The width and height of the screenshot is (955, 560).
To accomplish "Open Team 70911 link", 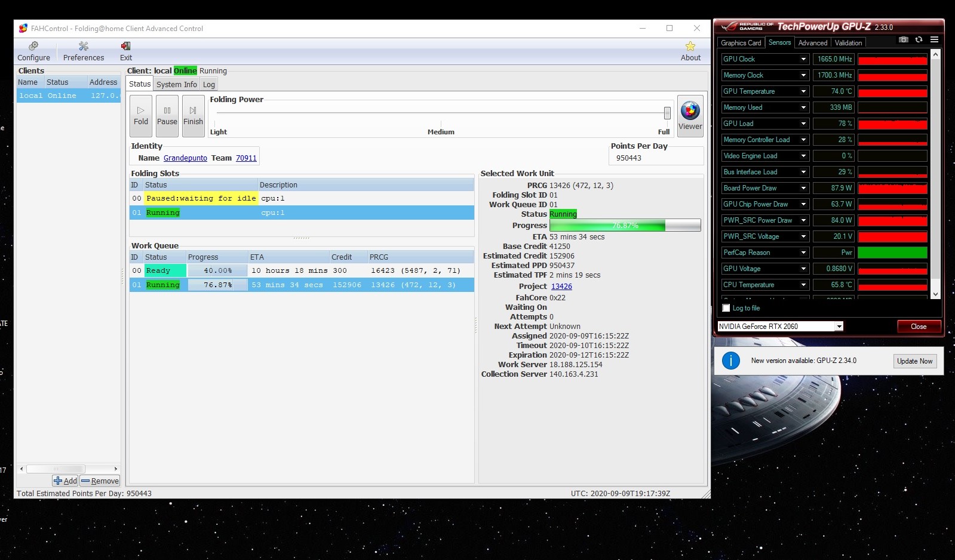I will click(246, 158).
